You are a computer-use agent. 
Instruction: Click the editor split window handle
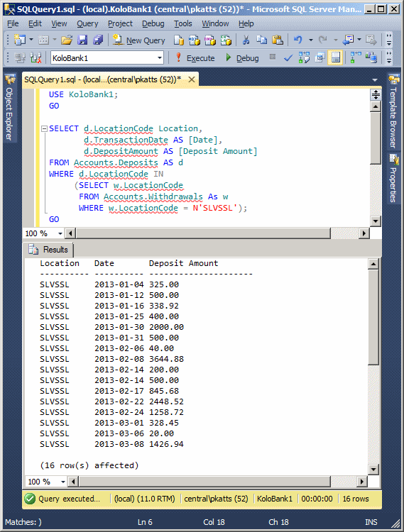[376, 94]
